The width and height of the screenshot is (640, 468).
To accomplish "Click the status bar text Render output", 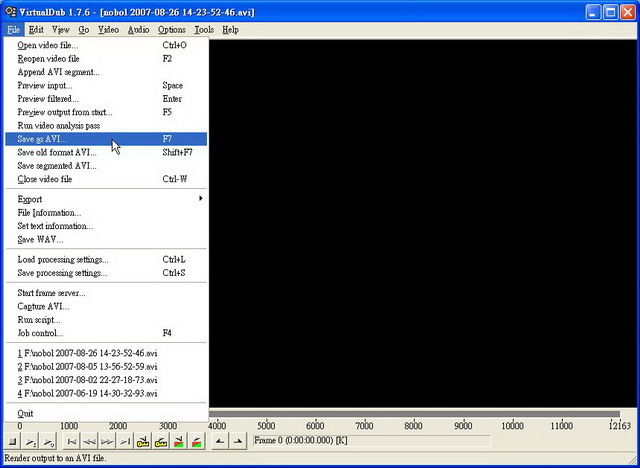I will point(56,458).
